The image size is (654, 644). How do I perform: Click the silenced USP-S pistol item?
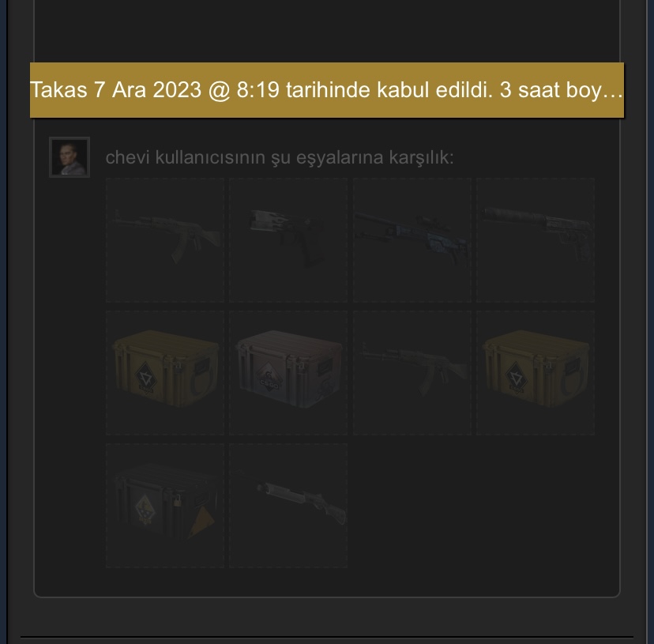(x=536, y=240)
